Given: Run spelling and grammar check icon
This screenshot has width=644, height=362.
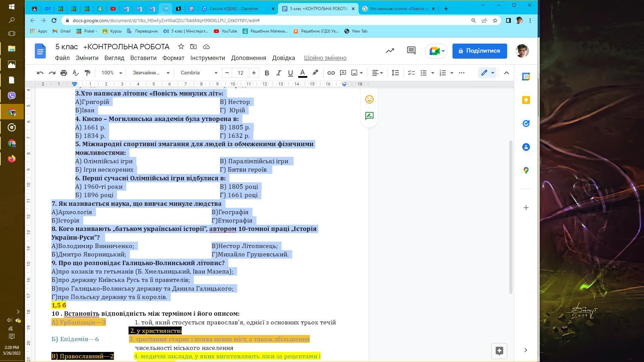Looking at the screenshot, I should [75, 73].
